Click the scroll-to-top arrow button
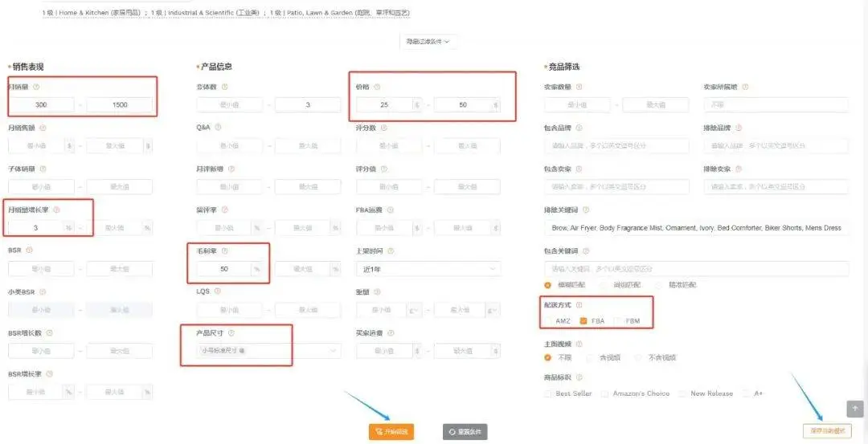 click(854, 409)
